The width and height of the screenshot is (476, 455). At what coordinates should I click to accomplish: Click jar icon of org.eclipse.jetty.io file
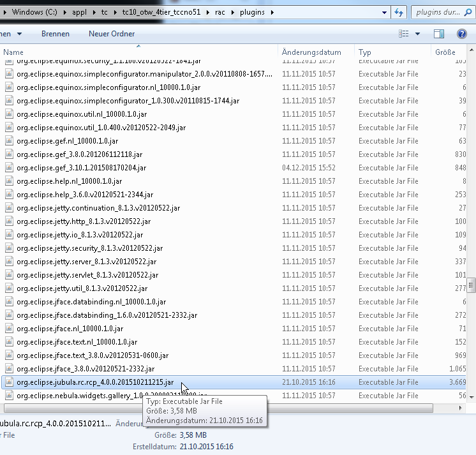click(9, 235)
